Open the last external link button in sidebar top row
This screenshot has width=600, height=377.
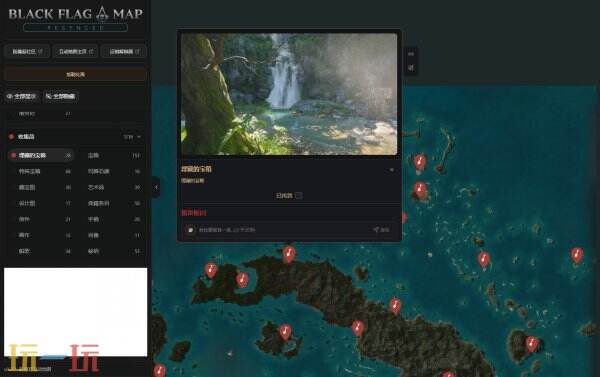pyautogui.click(x=124, y=52)
